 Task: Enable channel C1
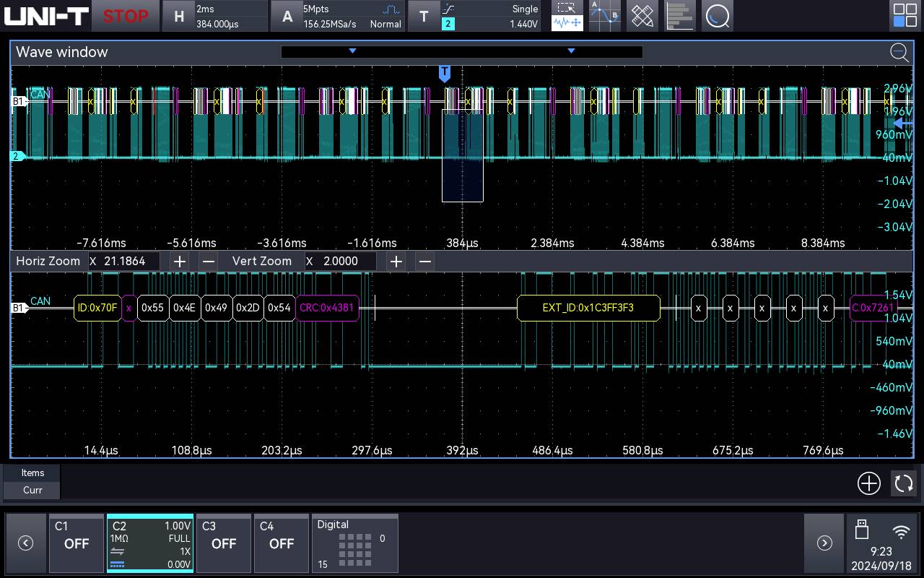pos(76,543)
